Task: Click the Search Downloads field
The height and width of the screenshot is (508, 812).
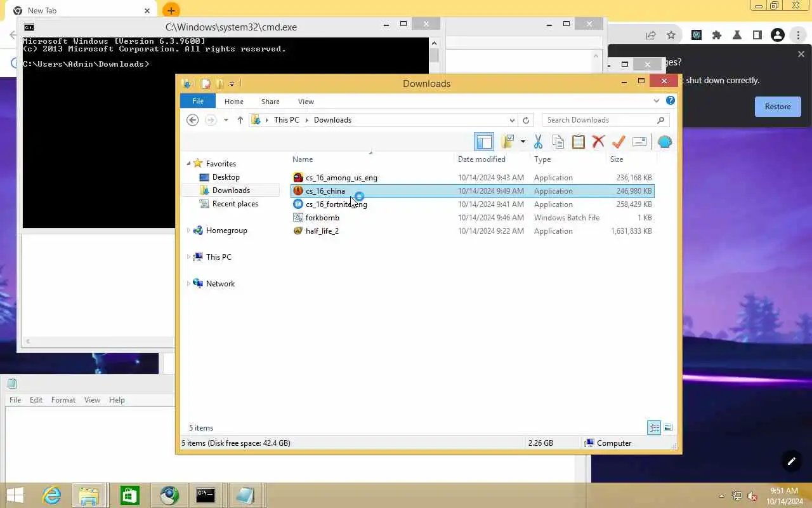Action: click(605, 120)
